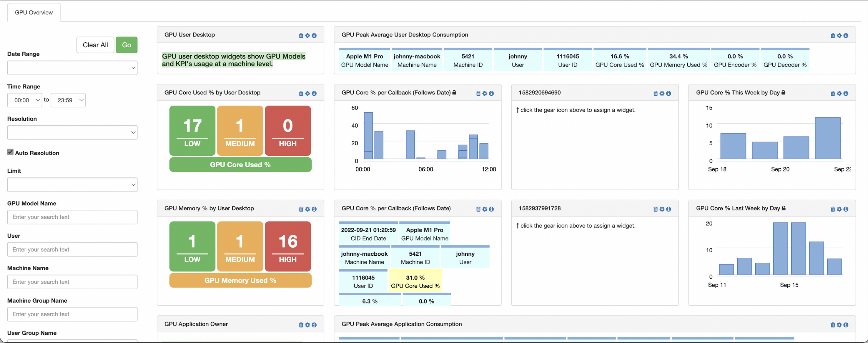Image resolution: width=868 pixels, height=343 pixels.
Task: Click trash icon on GPU Core % Last Week by Day
Action: point(833,209)
